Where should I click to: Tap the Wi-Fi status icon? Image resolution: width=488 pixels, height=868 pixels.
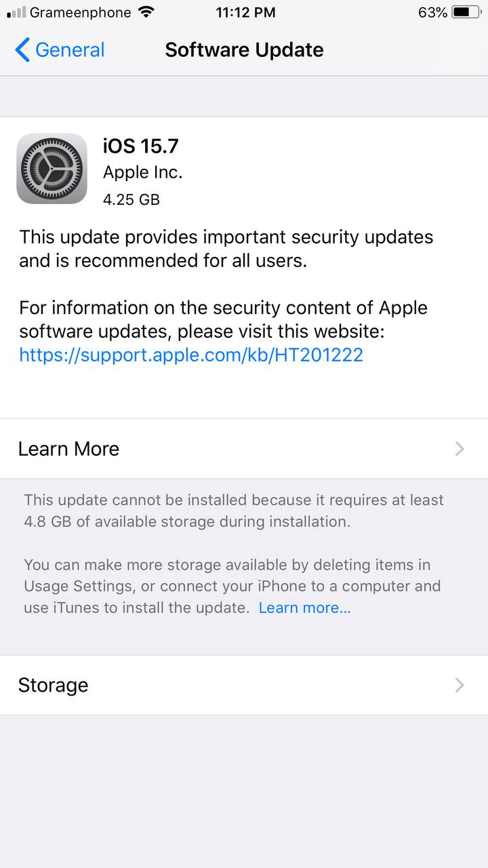(146, 12)
